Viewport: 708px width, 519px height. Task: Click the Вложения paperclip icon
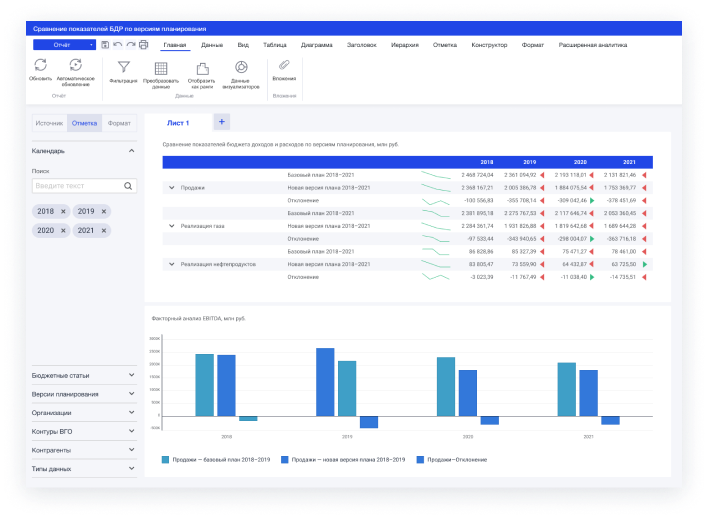[x=284, y=65]
